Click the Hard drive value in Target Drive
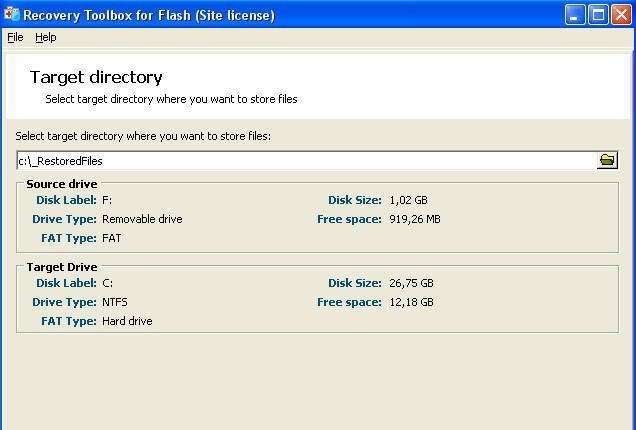636x430 pixels. (127, 321)
